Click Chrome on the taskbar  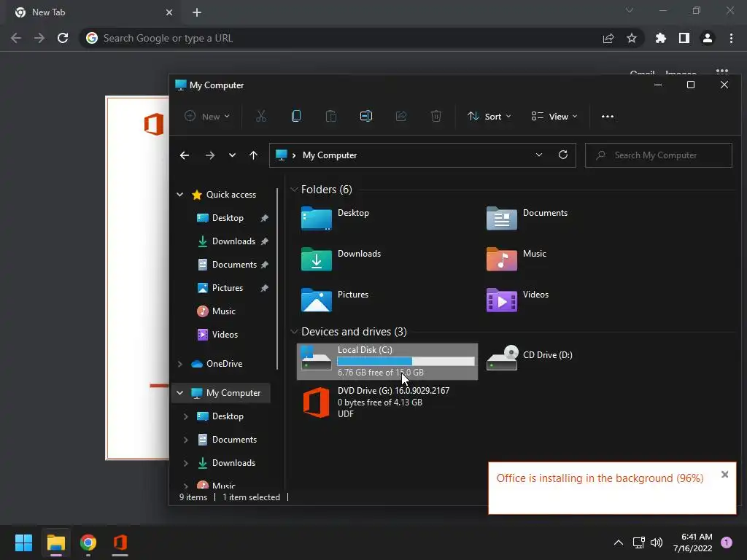[x=88, y=542]
